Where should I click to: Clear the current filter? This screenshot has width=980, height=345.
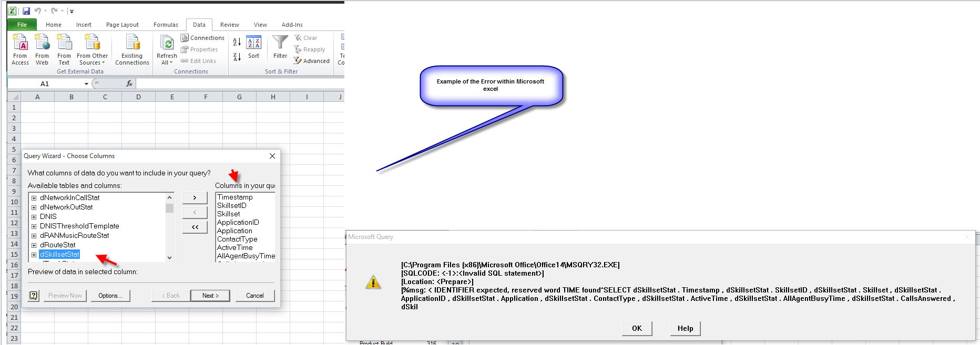coord(305,38)
